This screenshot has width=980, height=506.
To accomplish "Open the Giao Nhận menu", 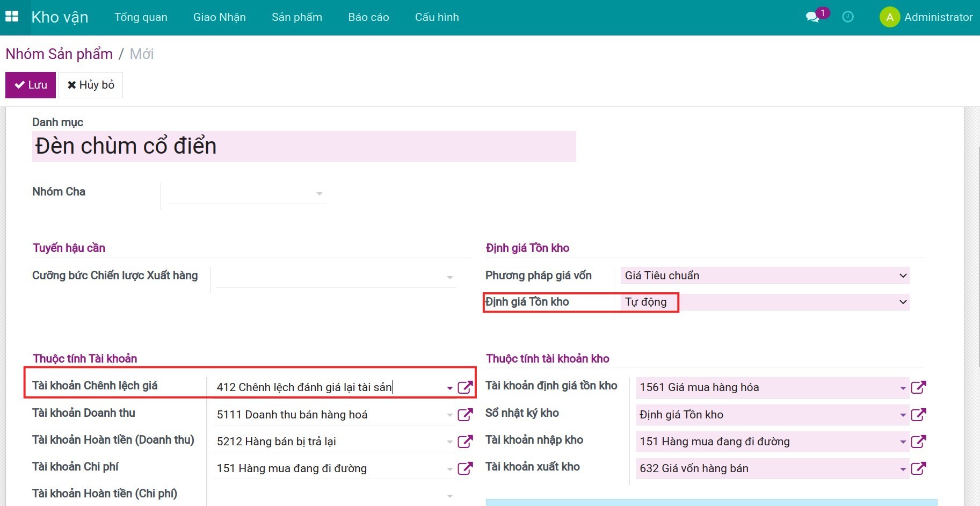I will [219, 17].
